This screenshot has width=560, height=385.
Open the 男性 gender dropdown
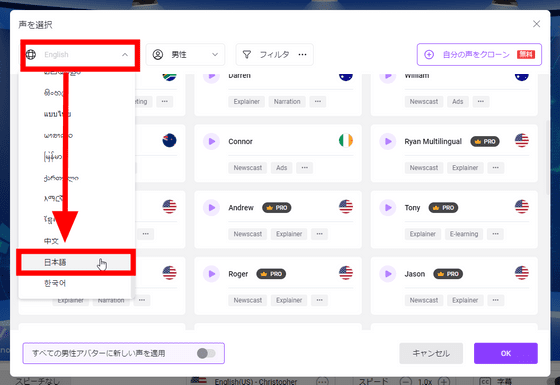coord(185,54)
